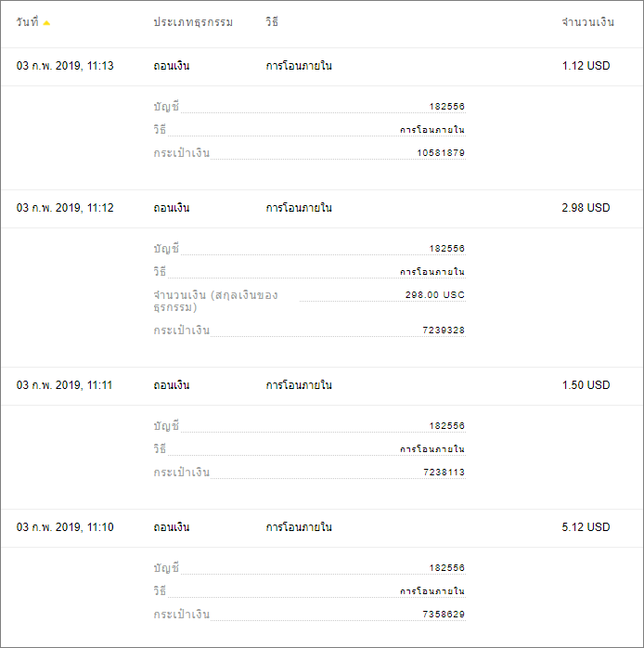Click the วิธี column header
This screenshot has width=644, height=648.
click(x=272, y=21)
